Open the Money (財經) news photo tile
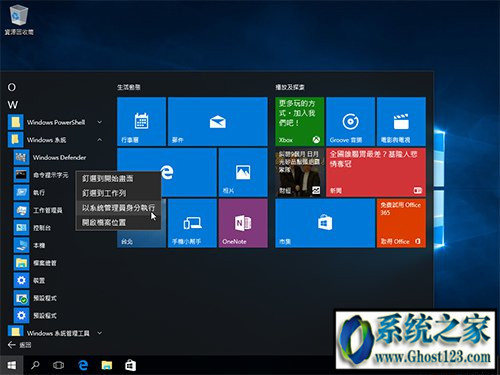The image size is (500, 375). 300,172
